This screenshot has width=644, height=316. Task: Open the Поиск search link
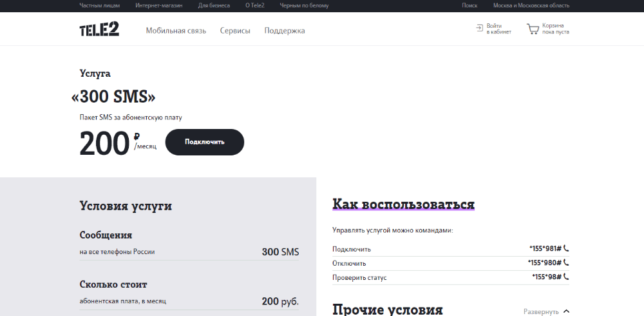click(x=469, y=6)
